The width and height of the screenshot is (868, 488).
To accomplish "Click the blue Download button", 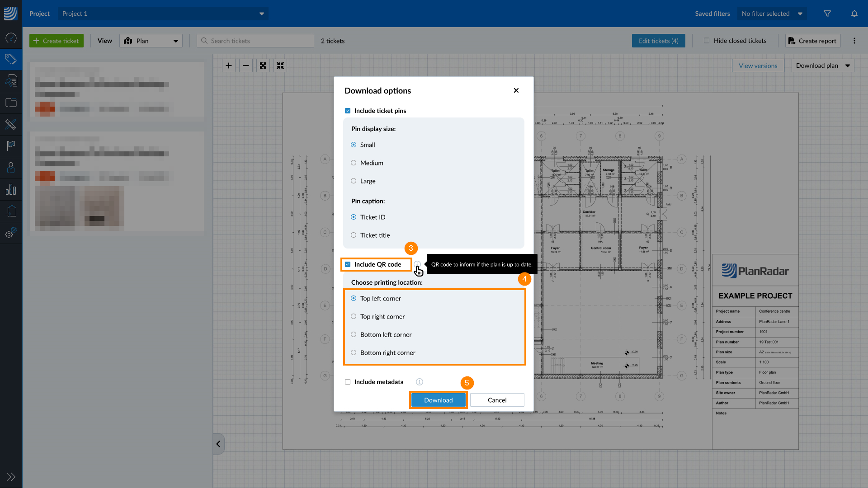I will pyautogui.click(x=438, y=400).
